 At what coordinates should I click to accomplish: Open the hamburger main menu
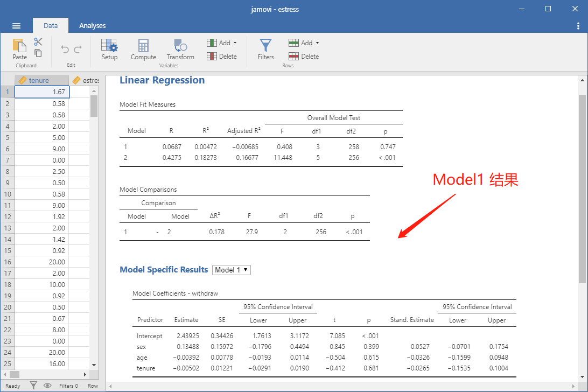[16, 25]
